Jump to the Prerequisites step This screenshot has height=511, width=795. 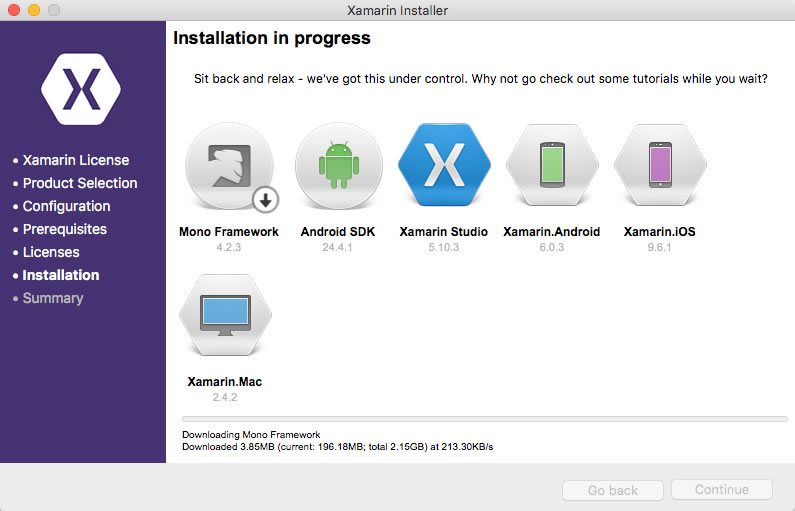(64, 229)
